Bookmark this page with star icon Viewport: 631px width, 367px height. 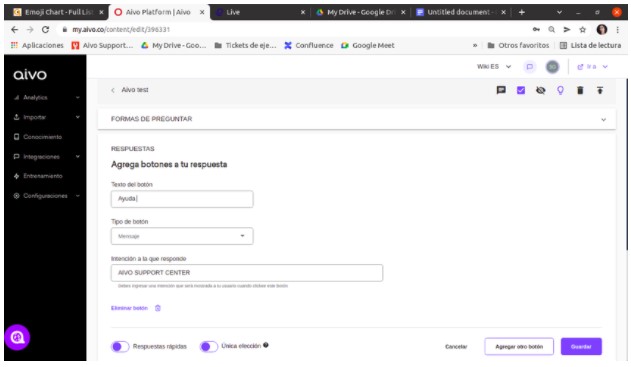(582, 29)
